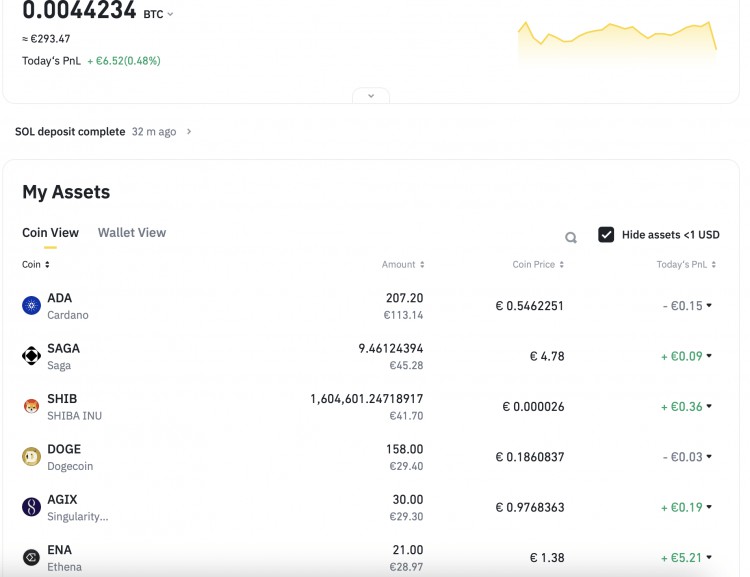Click the AGIX price € 0.9768363
750x577 pixels.
click(x=529, y=507)
